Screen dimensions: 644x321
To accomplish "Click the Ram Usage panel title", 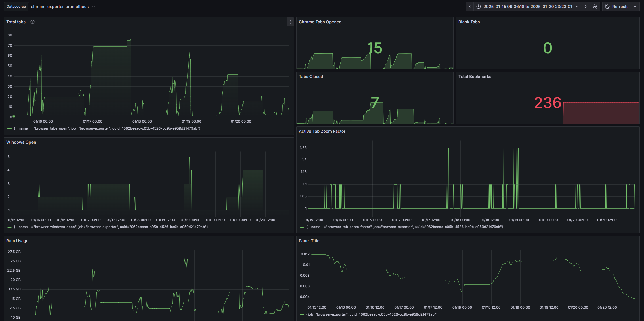I will click(x=17, y=241).
